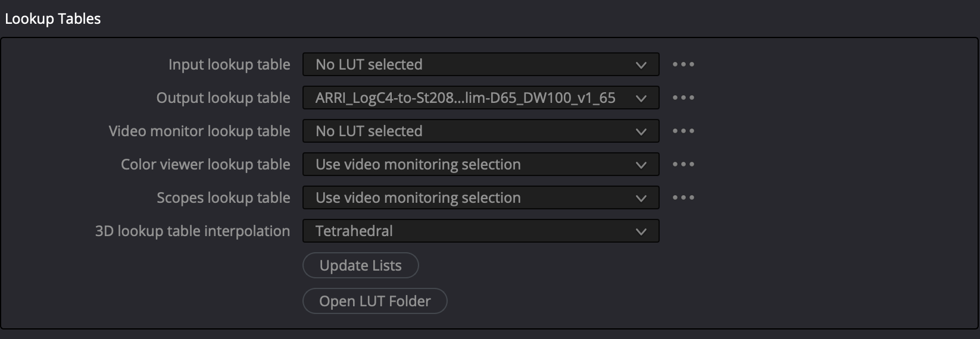Open more options for Color viewer lookup table
980x339 pixels.
pos(683,164)
